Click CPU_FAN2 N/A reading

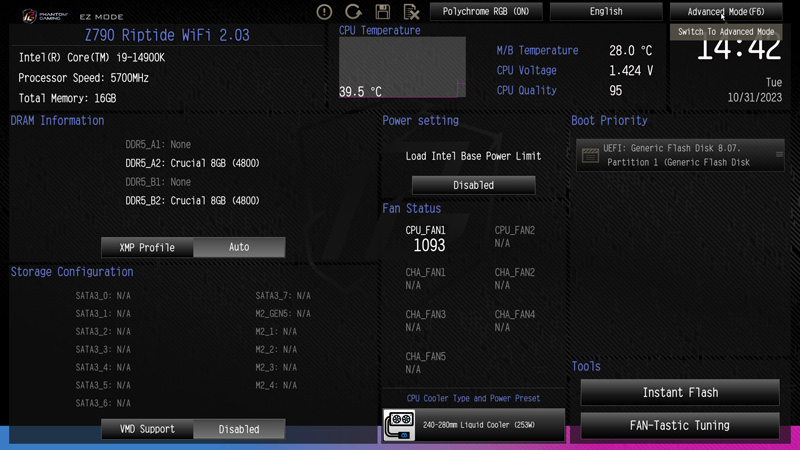tap(502, 243)
